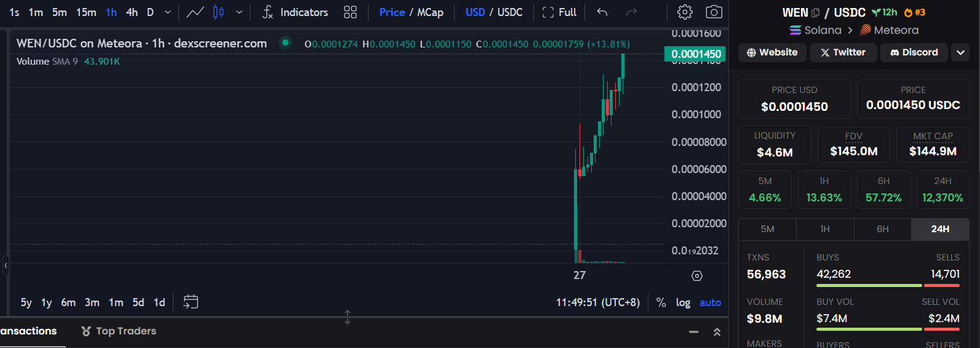Toggle log scale on chart
The image size is (980, 348).
(x=683, y=302)
